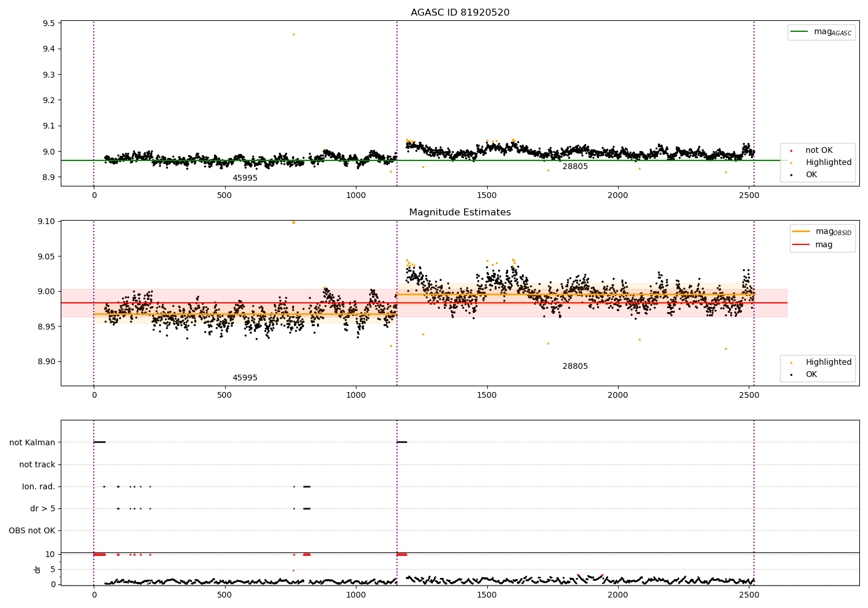868x608 pixels.
Task: Click the 'Magnitude Estimates' plot title
Action: (460, 213)
